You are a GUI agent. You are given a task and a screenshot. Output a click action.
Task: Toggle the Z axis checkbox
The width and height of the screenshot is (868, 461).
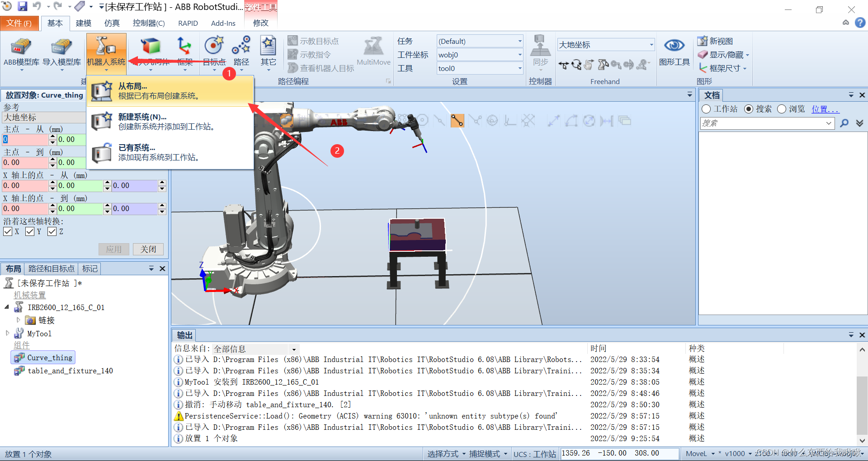point(52,231)
